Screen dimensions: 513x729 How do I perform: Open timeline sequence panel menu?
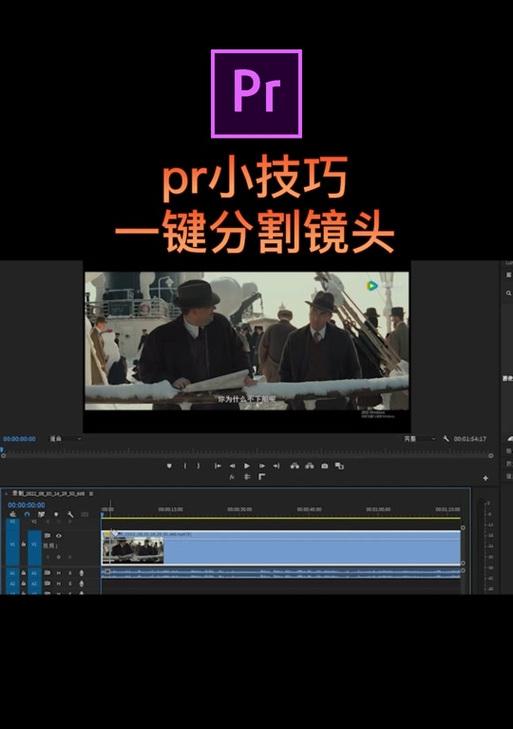(91, 493)
